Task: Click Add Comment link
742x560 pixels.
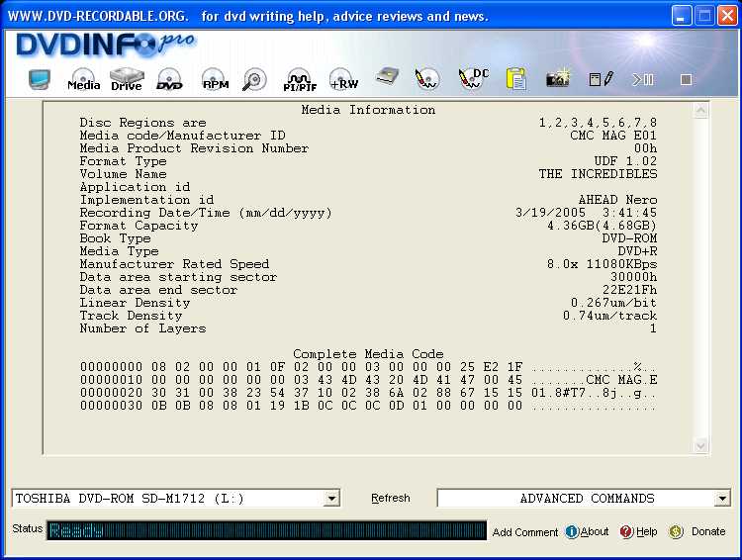Action: pos(524,532)
